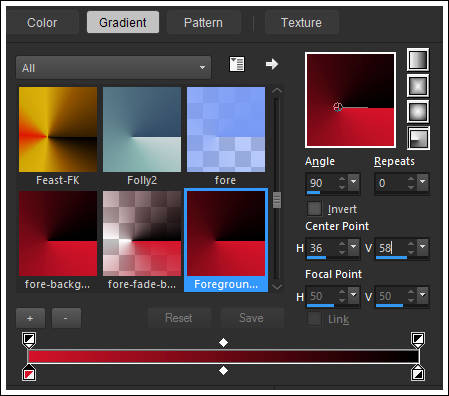Increase the Angle value with up spinner
Viewport: 449px width, 396px height.
click(342, 179)
